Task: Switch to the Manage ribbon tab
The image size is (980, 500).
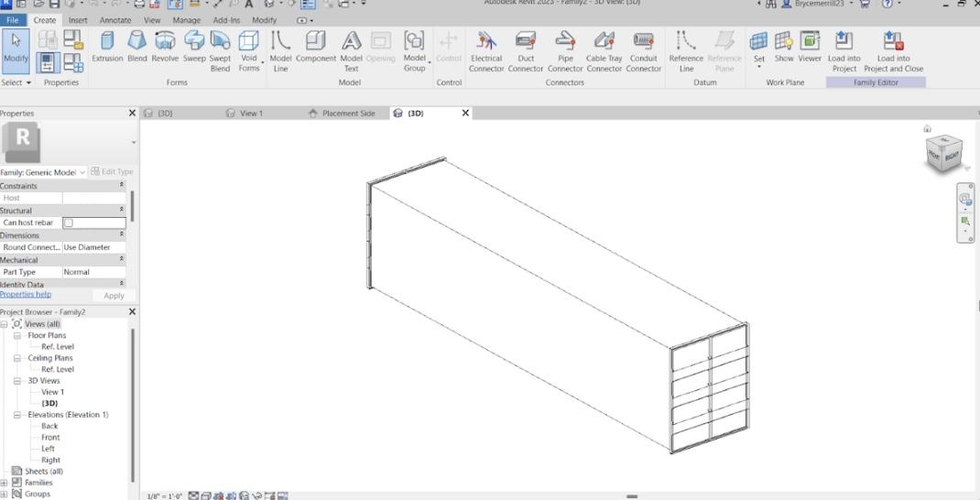Action: point(187,20)
